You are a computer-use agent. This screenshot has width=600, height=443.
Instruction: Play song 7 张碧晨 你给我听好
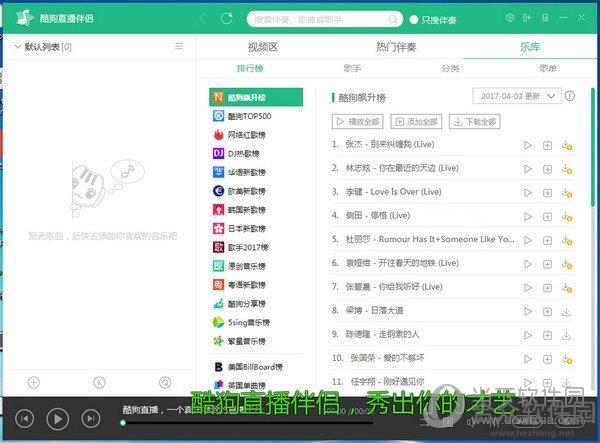coord(528,288)
